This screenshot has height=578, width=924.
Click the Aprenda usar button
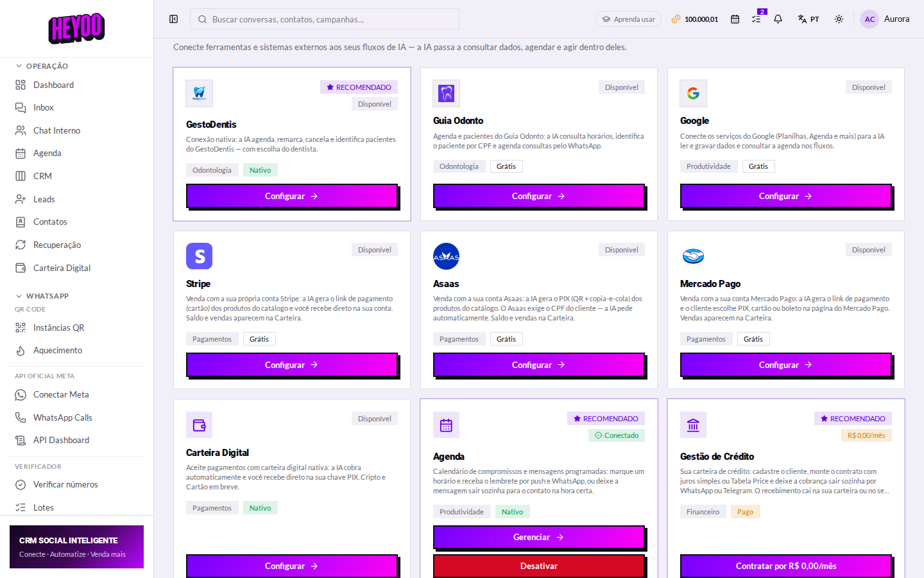pyautogui.click(x=628, y=19)
